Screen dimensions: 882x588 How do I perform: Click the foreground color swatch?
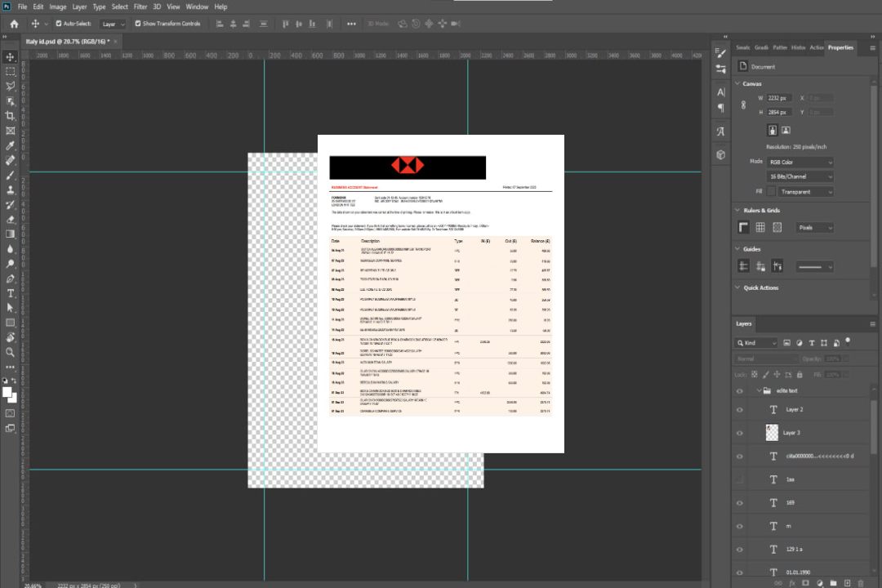coord(8,392)
